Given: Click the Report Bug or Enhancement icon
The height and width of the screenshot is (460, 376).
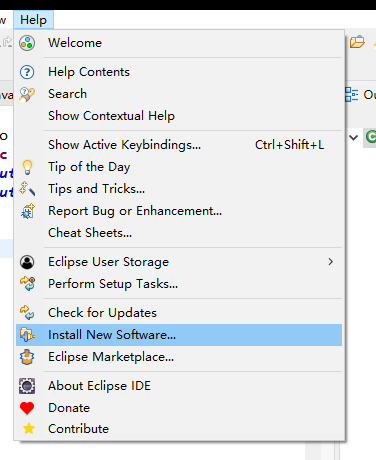Looking at the screenshot, I should (27, 211).
